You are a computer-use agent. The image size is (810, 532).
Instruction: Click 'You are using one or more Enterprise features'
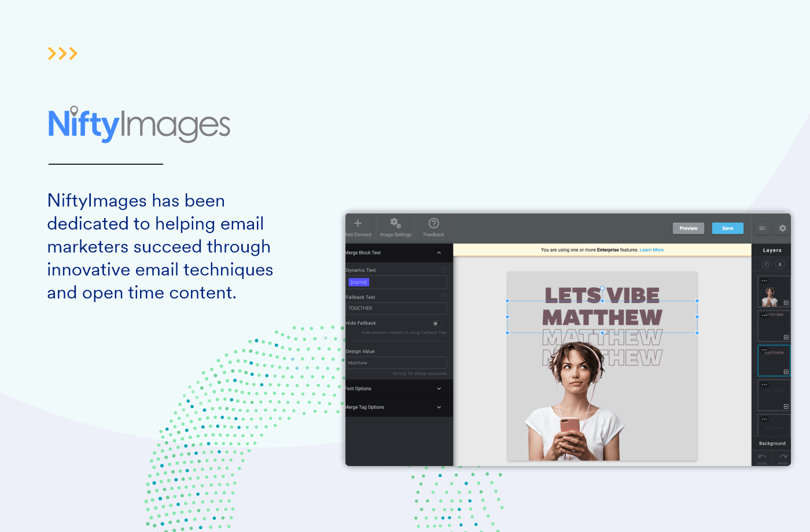click(x=589, y=250)
